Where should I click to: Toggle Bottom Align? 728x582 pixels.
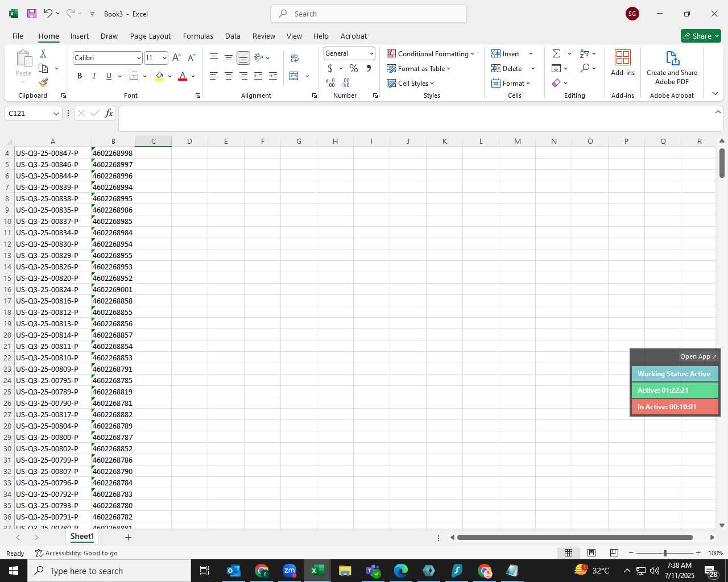coord(243,57)
